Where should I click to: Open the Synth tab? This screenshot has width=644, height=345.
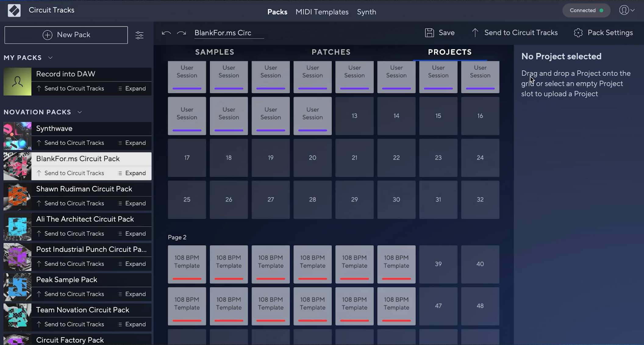(367, 12)
